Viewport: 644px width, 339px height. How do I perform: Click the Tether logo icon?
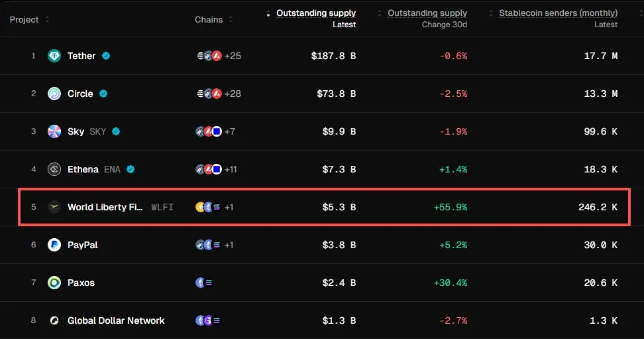coord(54,56)
